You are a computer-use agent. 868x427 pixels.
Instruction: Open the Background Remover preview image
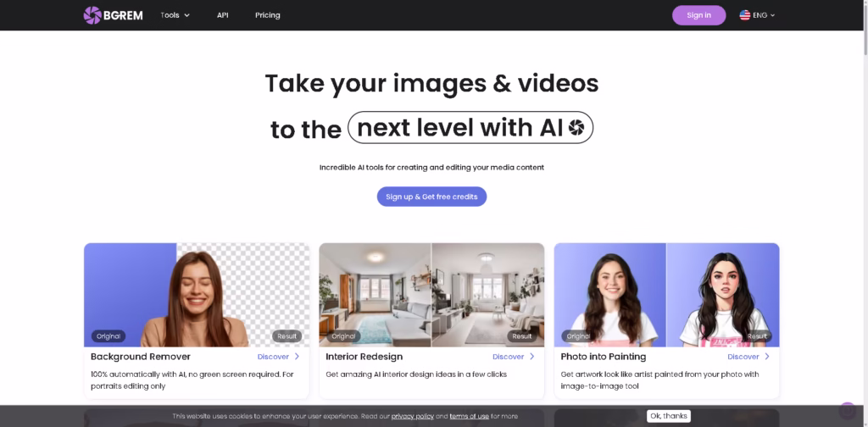point(196,294)
